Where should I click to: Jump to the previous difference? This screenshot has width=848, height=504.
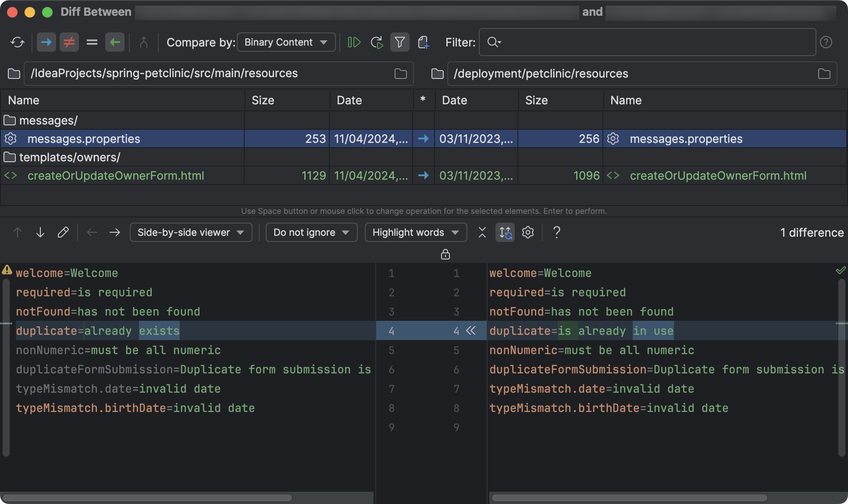click(x=18, y=232)
